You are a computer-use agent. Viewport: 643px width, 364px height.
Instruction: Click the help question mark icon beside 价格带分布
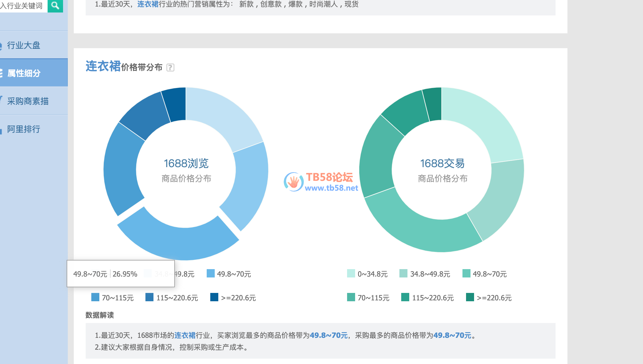[x=170, y=68]
